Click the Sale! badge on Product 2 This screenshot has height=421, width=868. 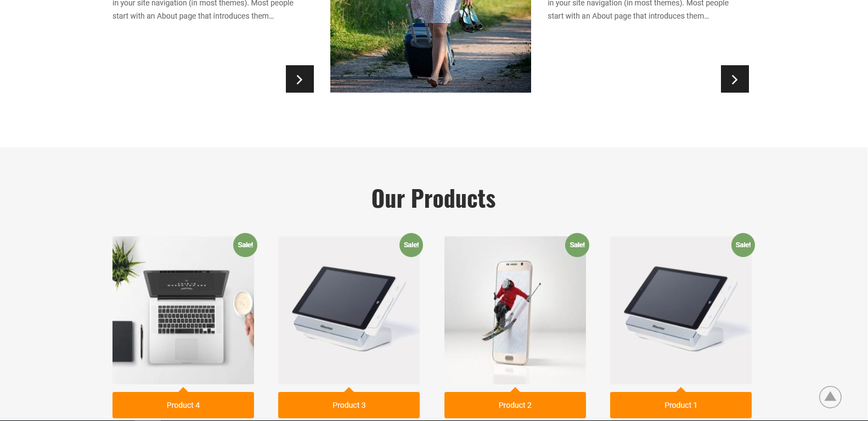(577, 245)
